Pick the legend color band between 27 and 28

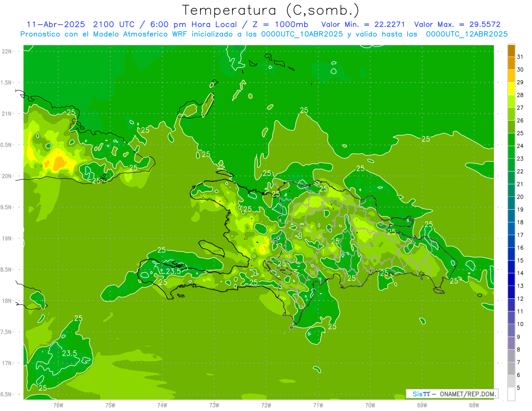click(x=511, y=102)
